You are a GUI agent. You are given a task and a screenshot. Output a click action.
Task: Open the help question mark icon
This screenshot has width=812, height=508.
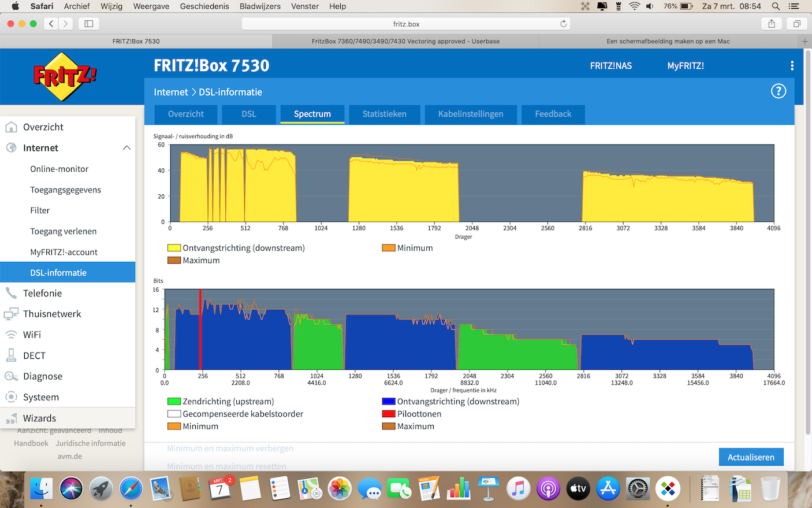[x=779, y=91]
